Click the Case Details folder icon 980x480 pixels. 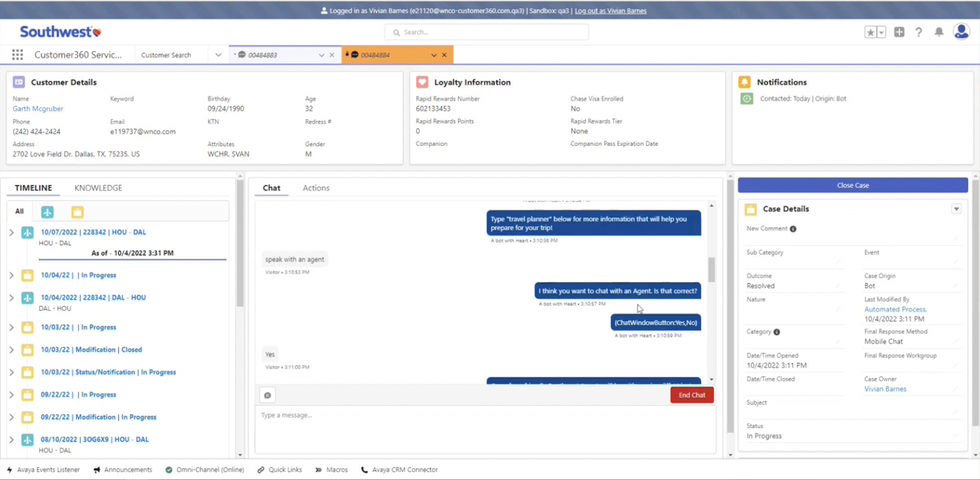[x=751, y=209]
